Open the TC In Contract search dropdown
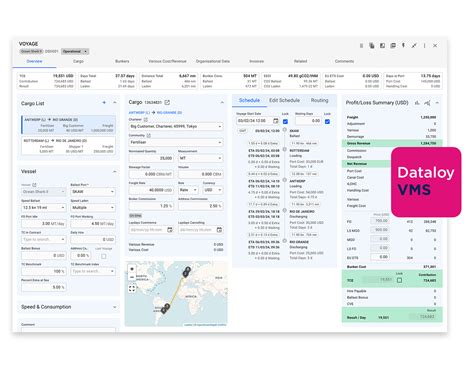474x370 pixels. 43,239
